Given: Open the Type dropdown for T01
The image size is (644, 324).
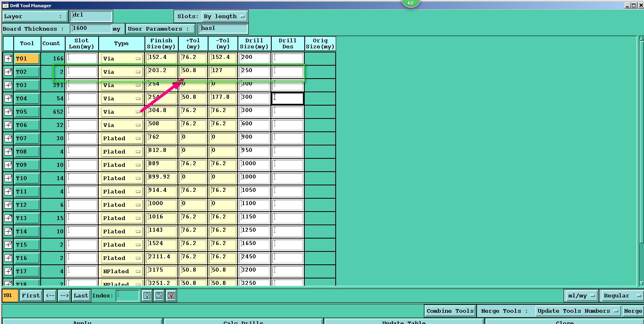Looking at the screenshot, I should pos(122,58).
